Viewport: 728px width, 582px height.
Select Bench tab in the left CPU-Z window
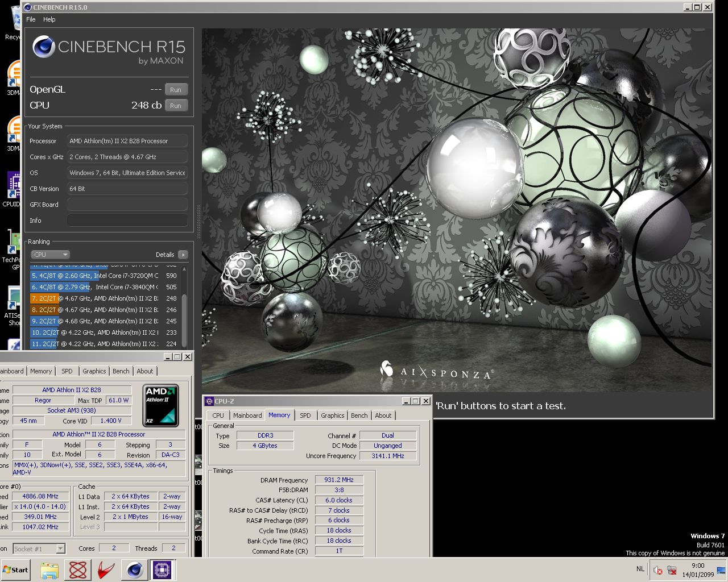click(x=121, y=371)
